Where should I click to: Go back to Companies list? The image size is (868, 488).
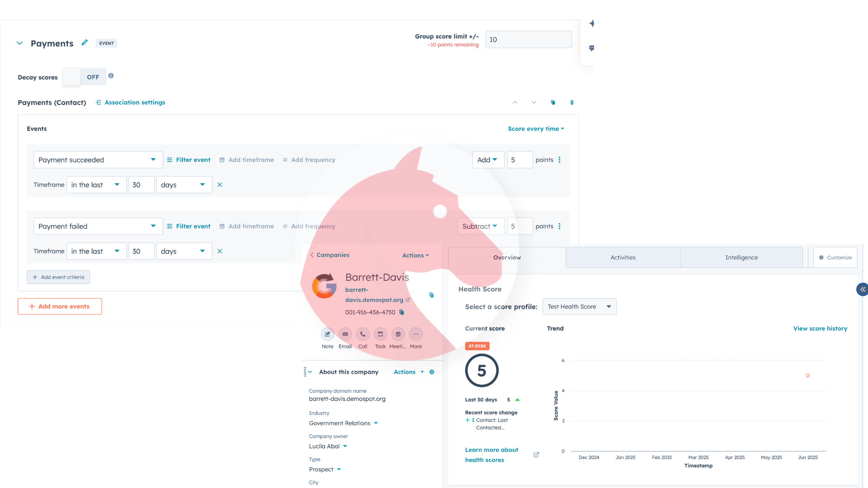coord(330,255)
